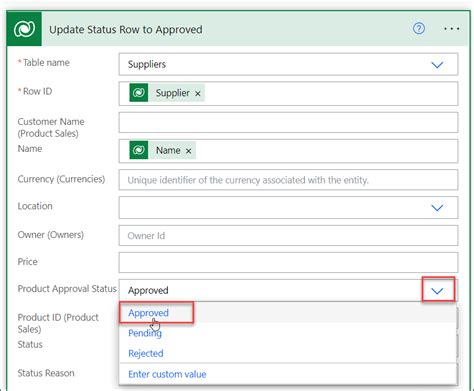The width and height of the screenshot is (474, 391).
Task: Choose Pending from the dropdown list
Action: 145,333
